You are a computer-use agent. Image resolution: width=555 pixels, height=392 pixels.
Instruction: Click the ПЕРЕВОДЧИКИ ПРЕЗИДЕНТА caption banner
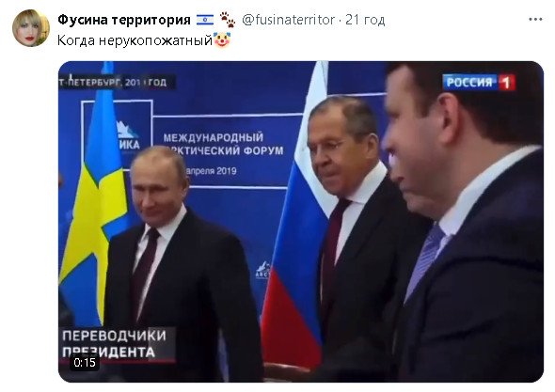(117, 344)
